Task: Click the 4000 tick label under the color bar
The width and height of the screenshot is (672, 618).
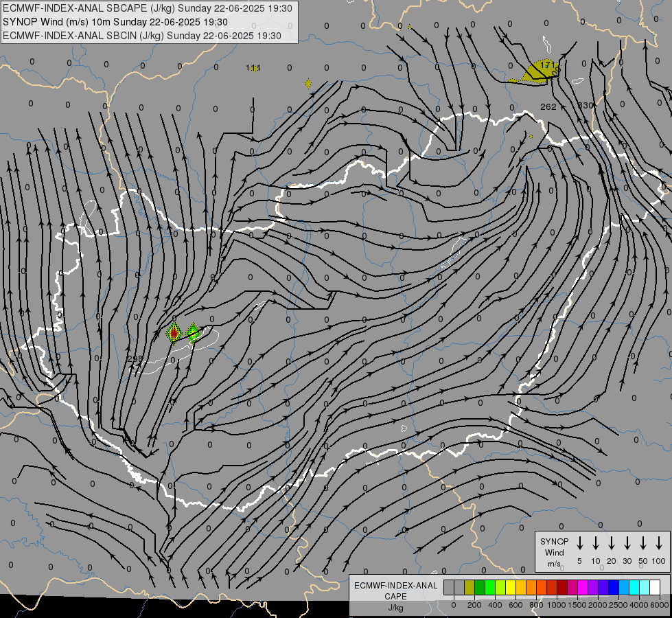Action: click(x=639, y=605)
